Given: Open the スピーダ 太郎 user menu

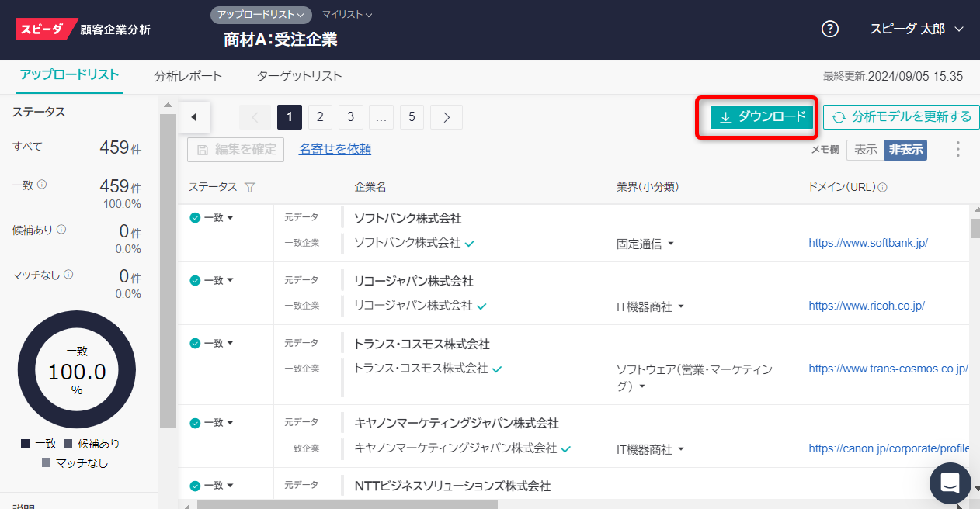Looking at the screenshot, I should pos(916,29).
